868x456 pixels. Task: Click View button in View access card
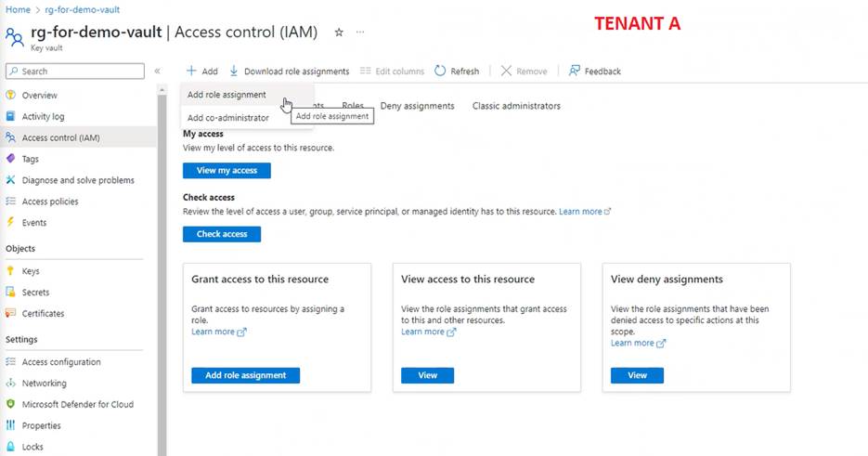(427, 375)
